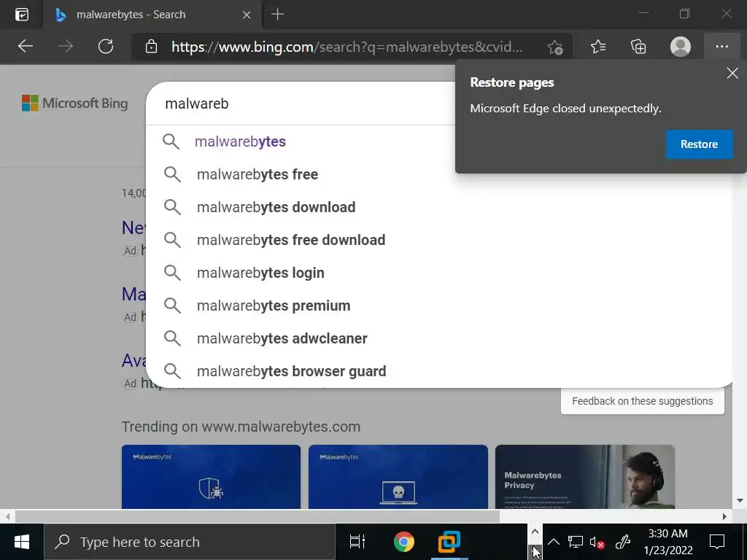747x560 pixels.
Task: Open Settings and more ellipsis menu
Action: pos(721,47)
